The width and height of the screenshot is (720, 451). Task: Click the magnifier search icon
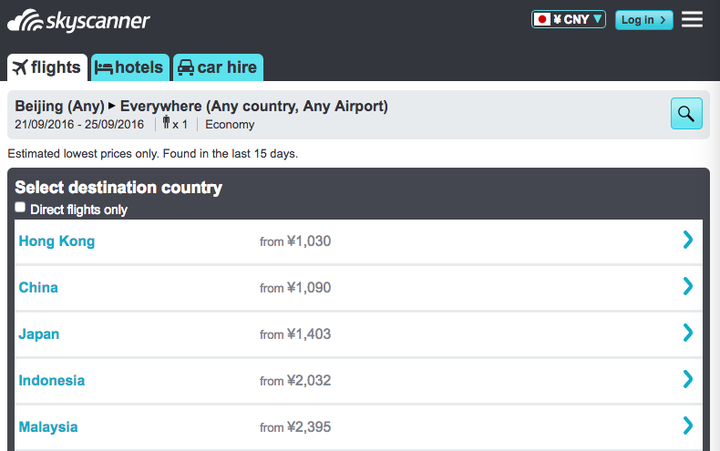click(686, 114)
